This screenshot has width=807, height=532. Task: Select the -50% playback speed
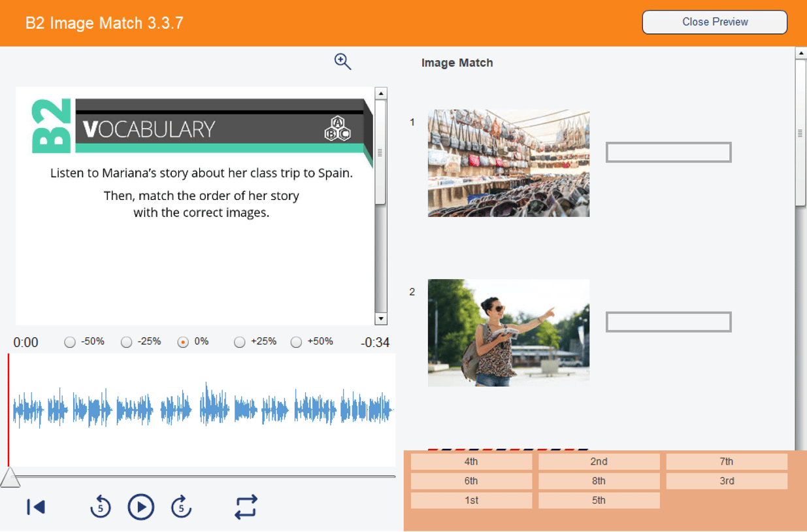69,341
